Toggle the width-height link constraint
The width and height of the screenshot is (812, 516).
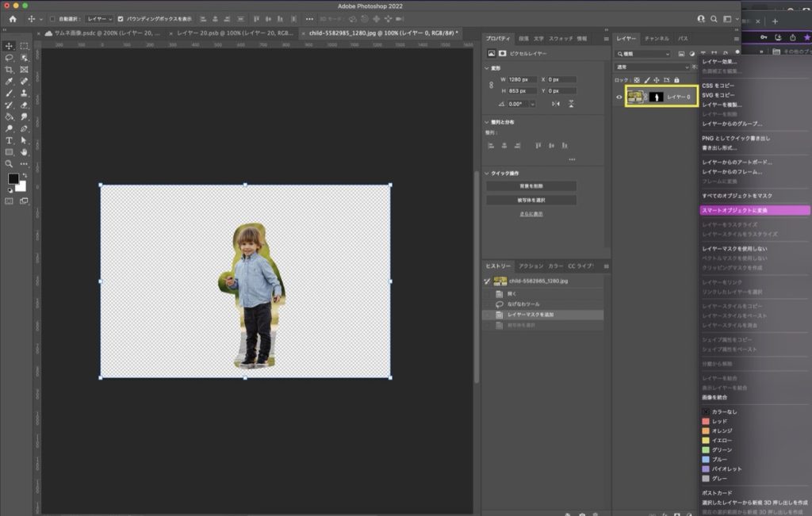tap(491, 85)
